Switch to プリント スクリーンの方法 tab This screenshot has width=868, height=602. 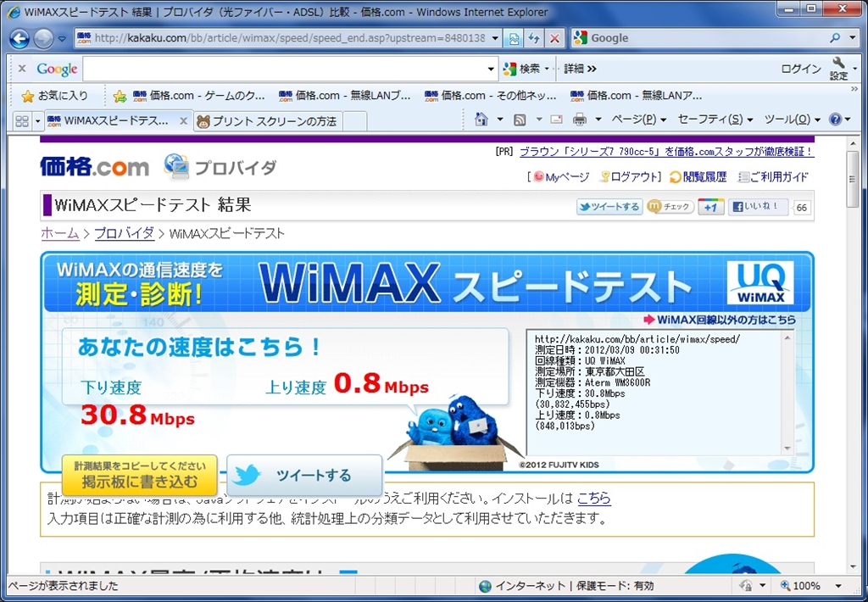tap(268, 121)
